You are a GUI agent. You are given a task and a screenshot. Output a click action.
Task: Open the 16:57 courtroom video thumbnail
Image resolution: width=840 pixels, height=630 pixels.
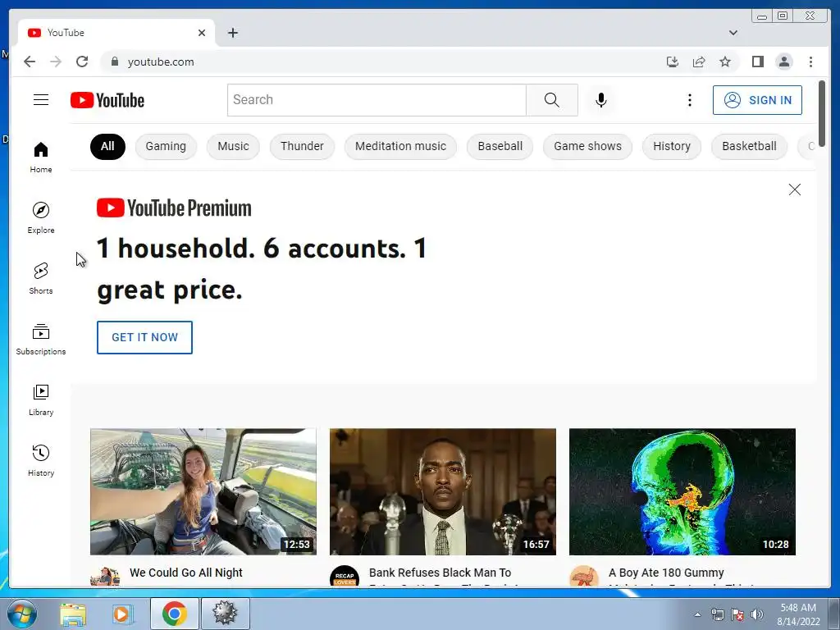point(442,491)
